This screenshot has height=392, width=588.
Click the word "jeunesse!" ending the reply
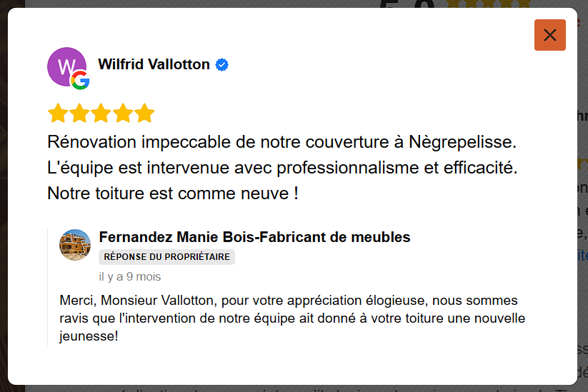[89, 336]
